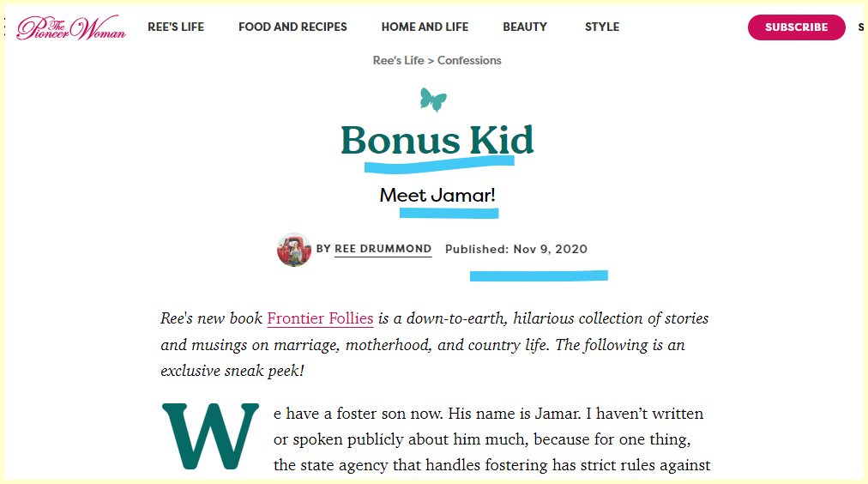Image resolution: width=868 pixels, height=484 pixels.
Task: Open the Style navigation item
Action: coord(602,27)
